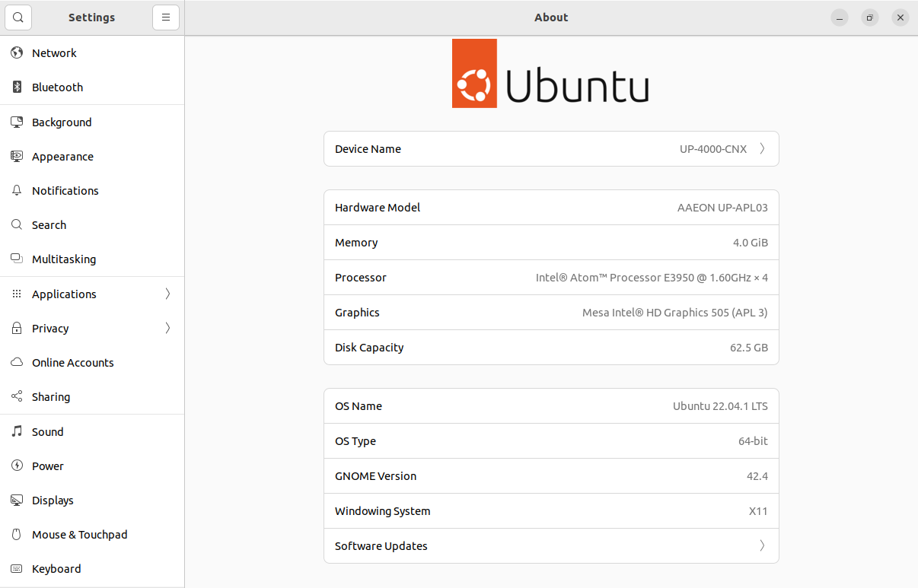918x588 pixels.
Task: Click OS name value Ubuntu 22.04.1 LTS
Action: coord(720,406)
